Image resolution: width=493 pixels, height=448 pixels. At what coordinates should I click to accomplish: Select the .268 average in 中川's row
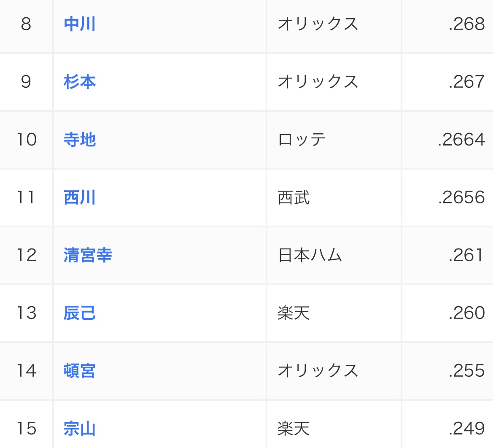467,24
